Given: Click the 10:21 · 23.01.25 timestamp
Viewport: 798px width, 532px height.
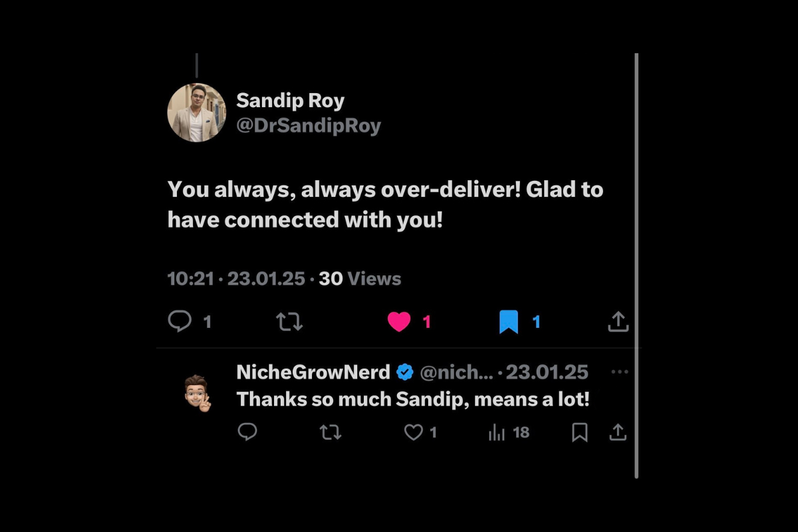Looking at the screenshot, I should [x=236, y=279].
